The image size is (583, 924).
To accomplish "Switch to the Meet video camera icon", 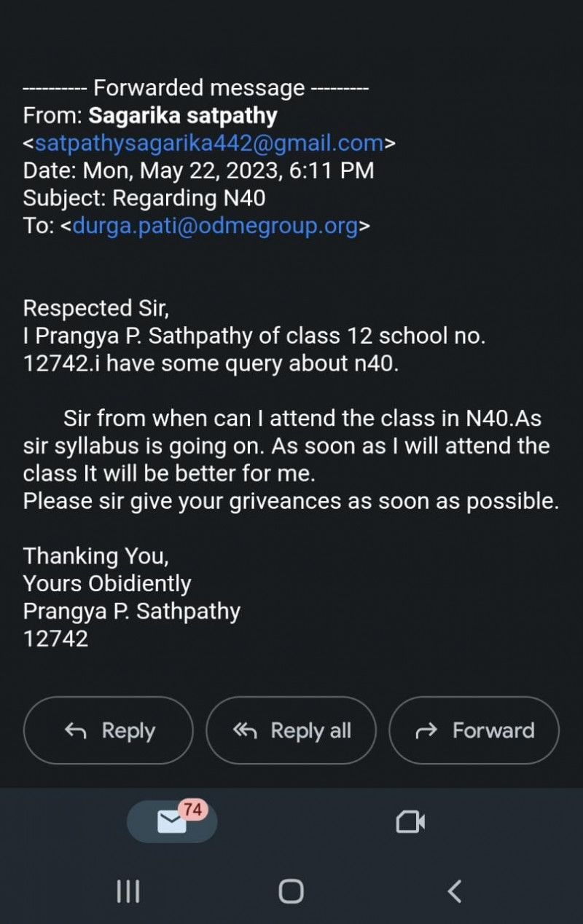I will coord(410,822).
